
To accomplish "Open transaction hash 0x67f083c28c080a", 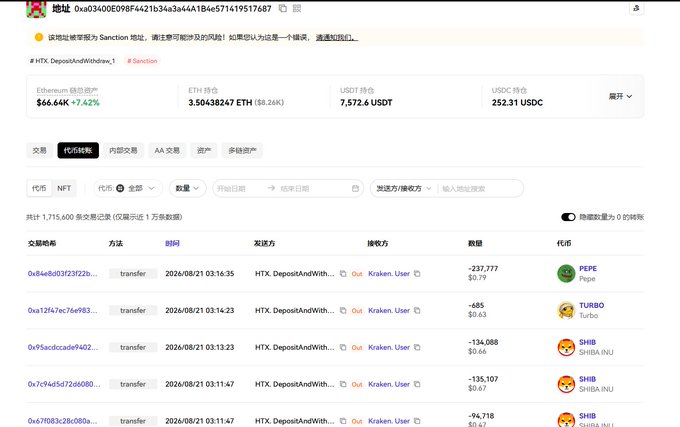I will (62, 421).
